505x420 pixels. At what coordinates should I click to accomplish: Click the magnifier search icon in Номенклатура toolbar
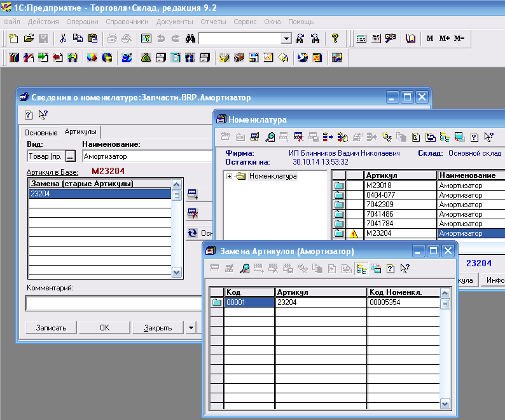270,137
